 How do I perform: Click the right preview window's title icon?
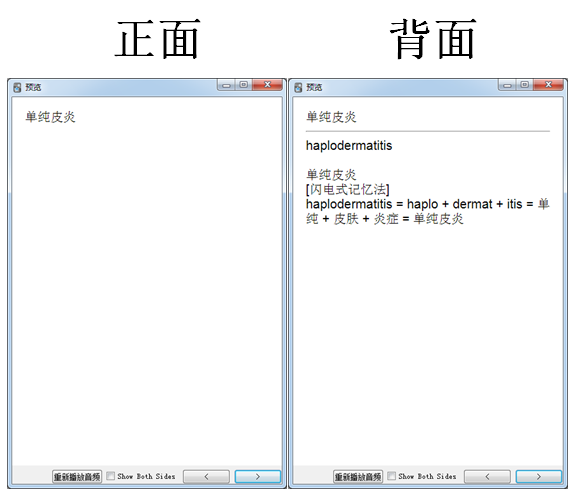tap(298, 87)
